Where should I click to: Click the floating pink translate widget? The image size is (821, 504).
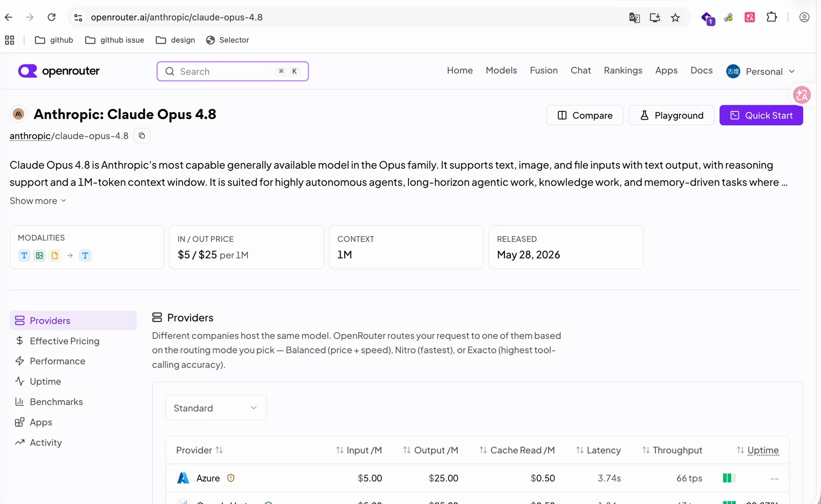point(802,95)
